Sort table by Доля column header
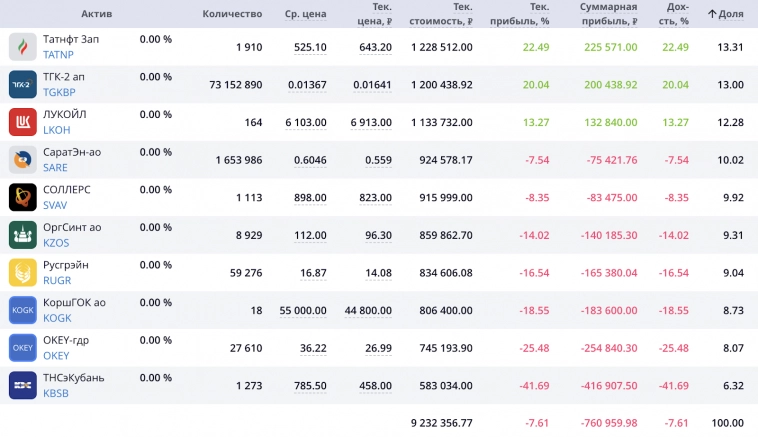This screenshot has height=437, width=758. pos(725,14)
